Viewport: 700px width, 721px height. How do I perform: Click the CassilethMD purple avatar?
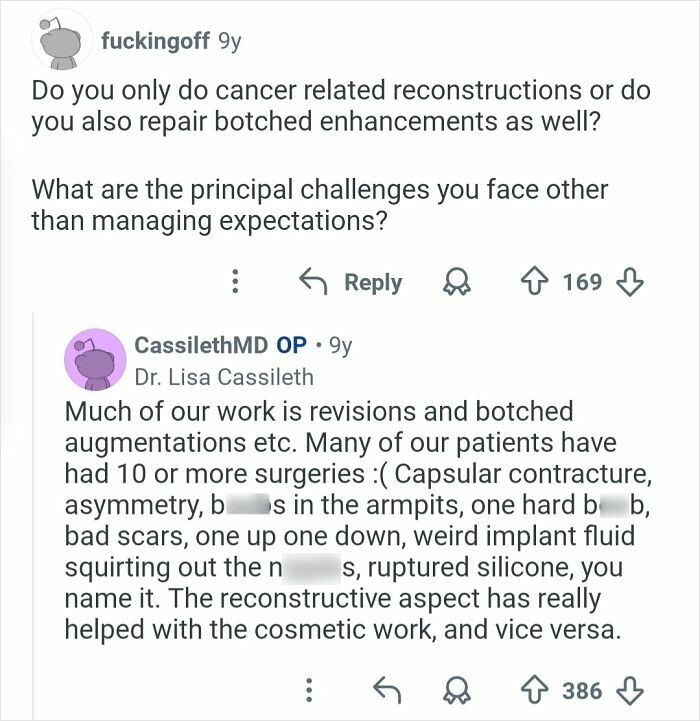(x=94, y=360)
